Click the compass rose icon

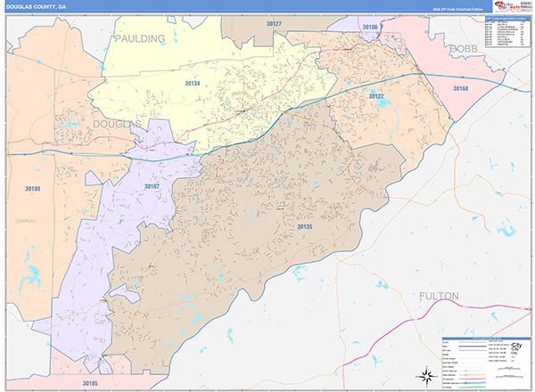click(426, 377)
